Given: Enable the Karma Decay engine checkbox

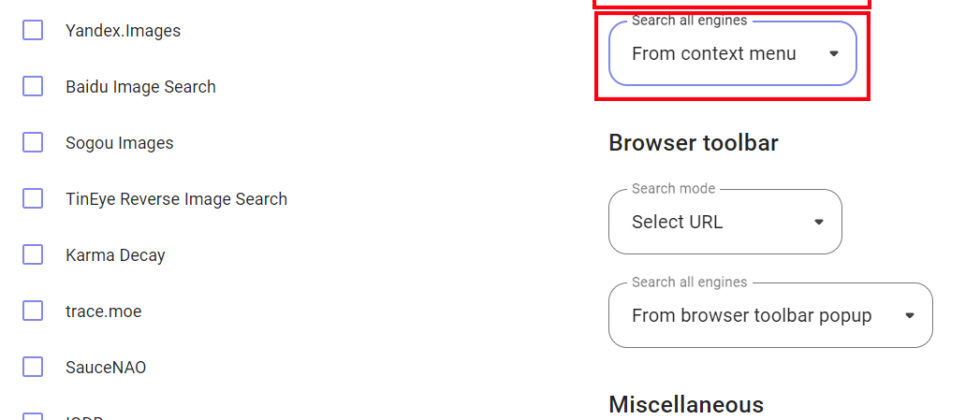Looking at the screenshot, I should (33, 255).
